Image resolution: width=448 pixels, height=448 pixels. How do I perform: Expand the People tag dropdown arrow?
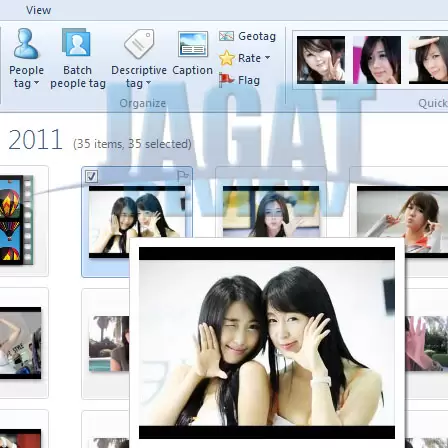[37, 83]
